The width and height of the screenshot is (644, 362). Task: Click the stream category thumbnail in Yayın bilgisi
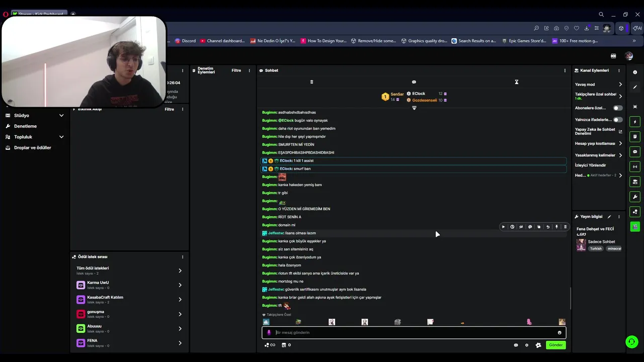[581, 245]
